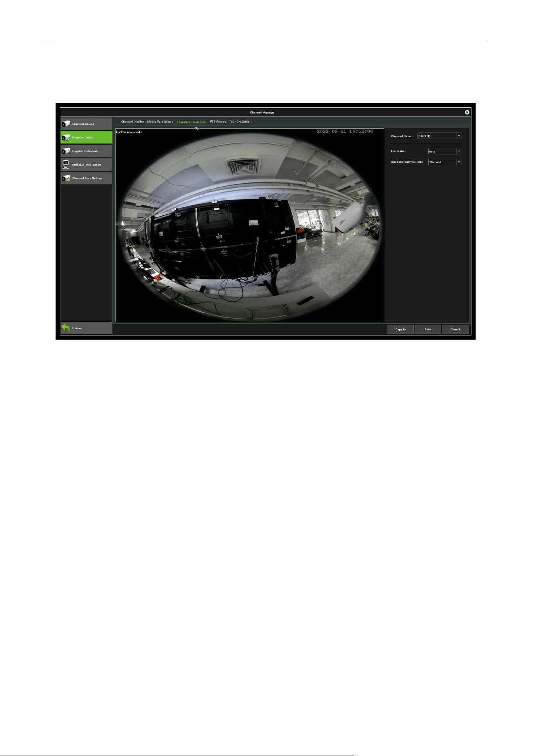Open Regular Detection settings

point(86,151)
